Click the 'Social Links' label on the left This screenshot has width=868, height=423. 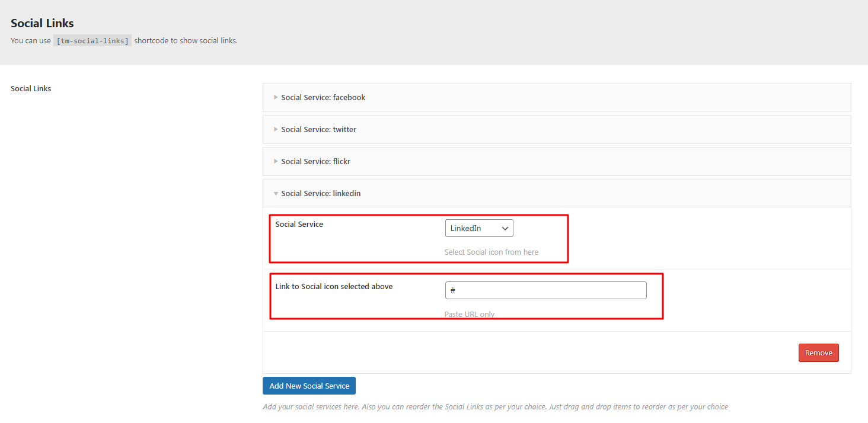click(x=31, y=89)
